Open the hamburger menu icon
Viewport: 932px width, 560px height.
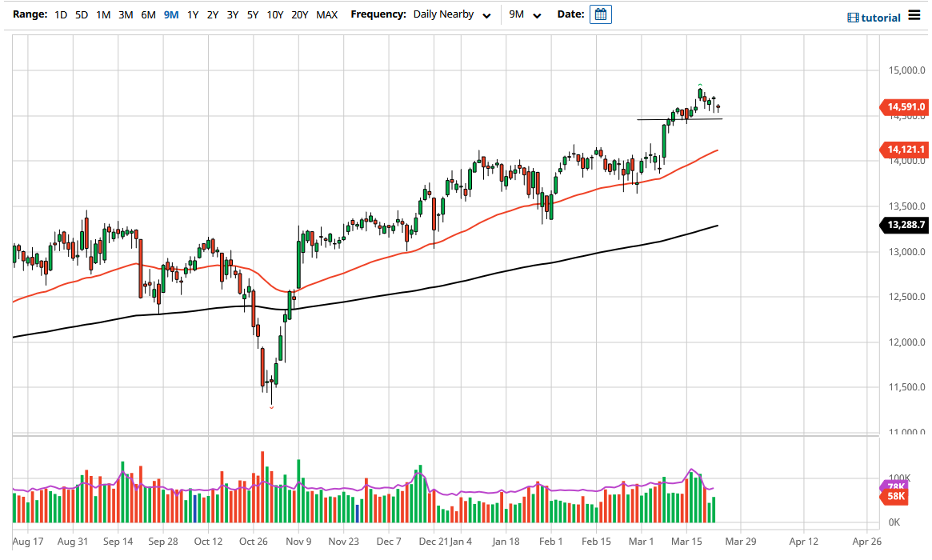(x=914, y=16)
